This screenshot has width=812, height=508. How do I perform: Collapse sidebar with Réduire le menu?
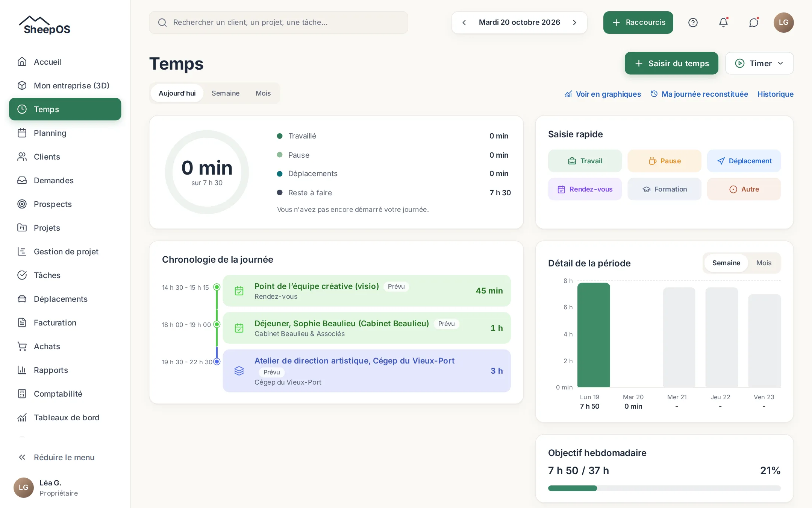tap(65, 457)
